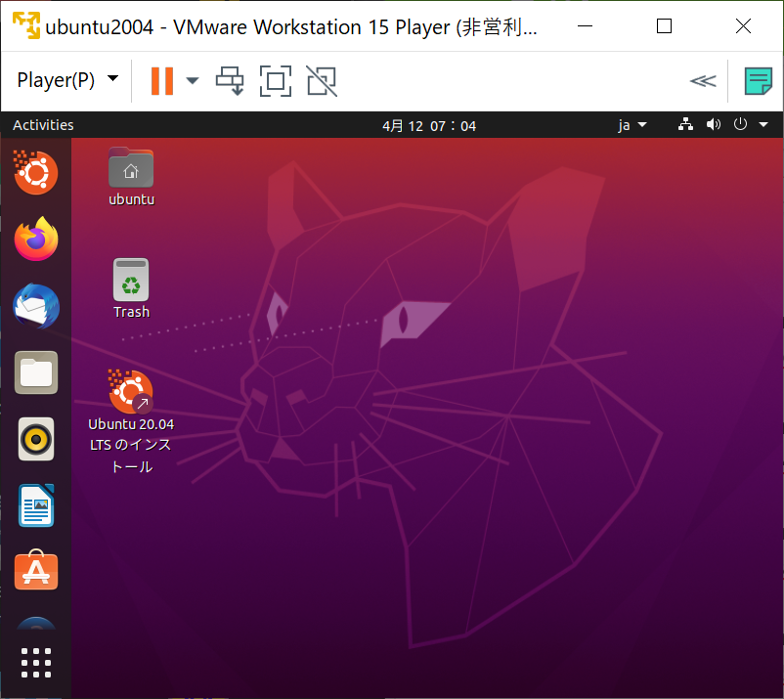Click the power icon in top bar
The width and height of the screenshot is (784, 699).
point(741,123)
